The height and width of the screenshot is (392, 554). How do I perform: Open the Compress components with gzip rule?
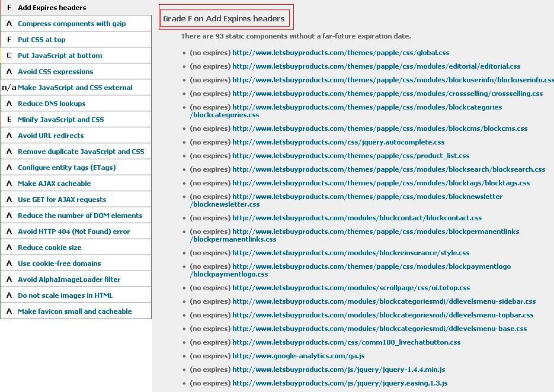tap(72, 24)
